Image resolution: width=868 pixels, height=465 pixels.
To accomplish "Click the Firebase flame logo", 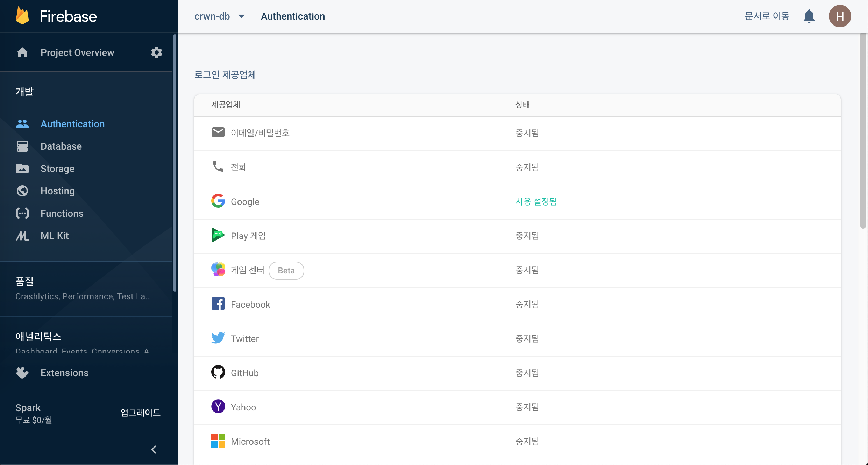I will 22,16.
